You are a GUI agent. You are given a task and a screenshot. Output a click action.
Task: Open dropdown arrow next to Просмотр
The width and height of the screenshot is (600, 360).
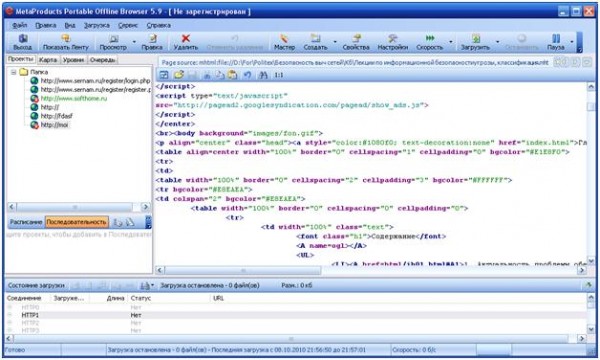[134, 42]
